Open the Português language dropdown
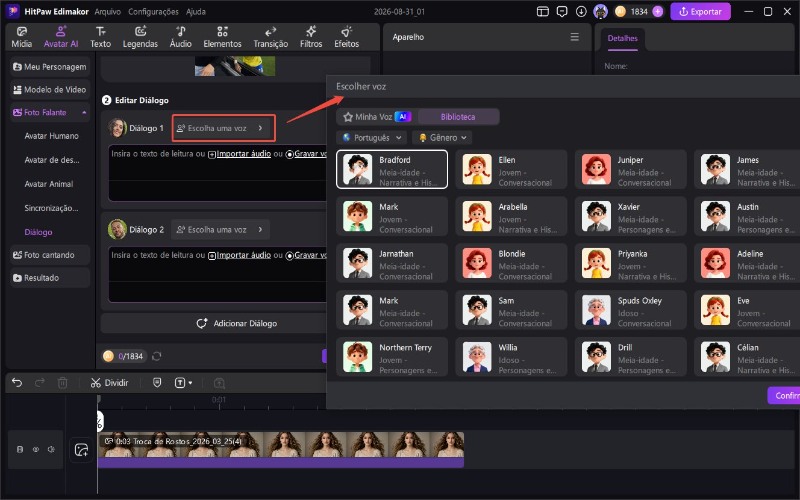This screenshot has width=800, height=500. [372, 138]
